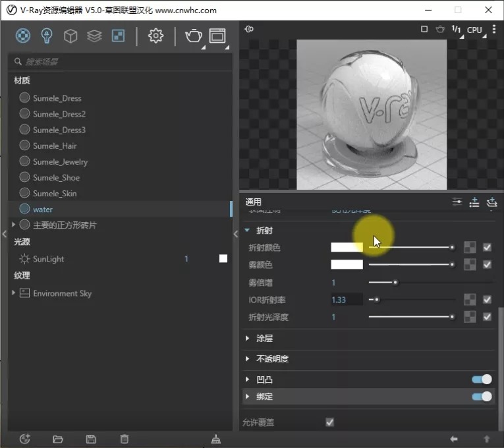Open the preview options three-dot menu
The width and height of the screenshot is (504, 448).
(494, 29)
